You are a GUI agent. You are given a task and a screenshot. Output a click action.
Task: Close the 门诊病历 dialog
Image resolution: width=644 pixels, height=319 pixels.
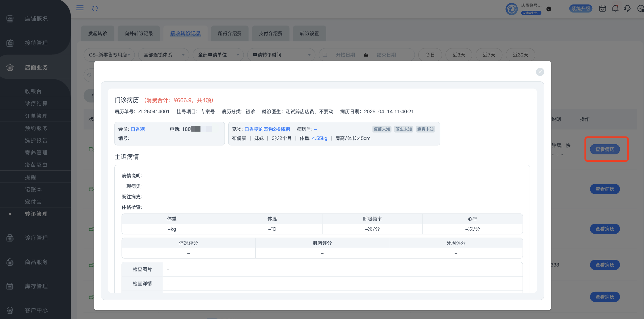[x=540, y=72]
